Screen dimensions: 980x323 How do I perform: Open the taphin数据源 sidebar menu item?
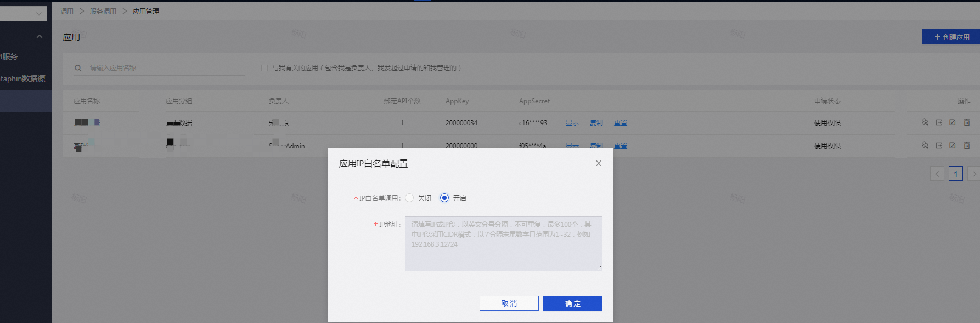click(23, 79)
